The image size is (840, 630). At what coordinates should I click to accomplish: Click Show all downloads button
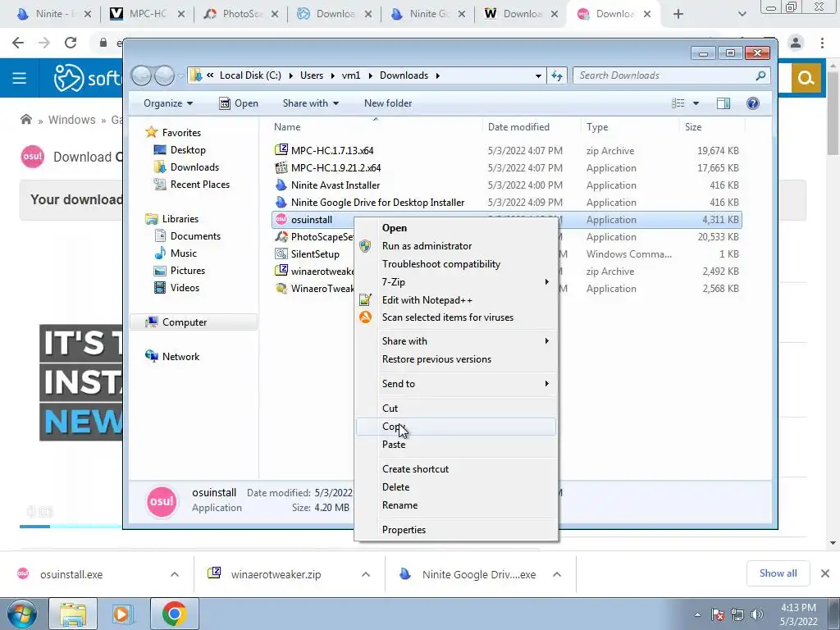[778, 573]
